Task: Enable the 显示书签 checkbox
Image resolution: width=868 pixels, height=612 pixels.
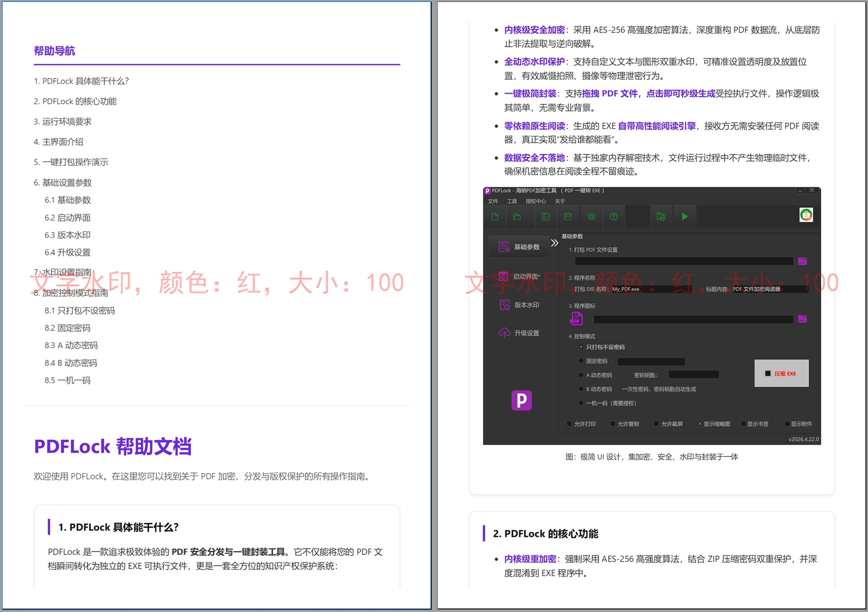Action: tap(744, 424)
